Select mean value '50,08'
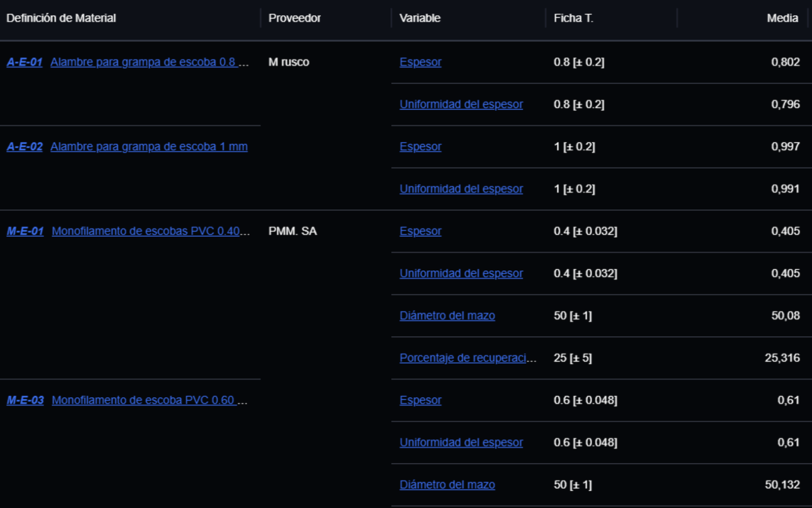Screen dimensions: 812x508 pos(786,315)
